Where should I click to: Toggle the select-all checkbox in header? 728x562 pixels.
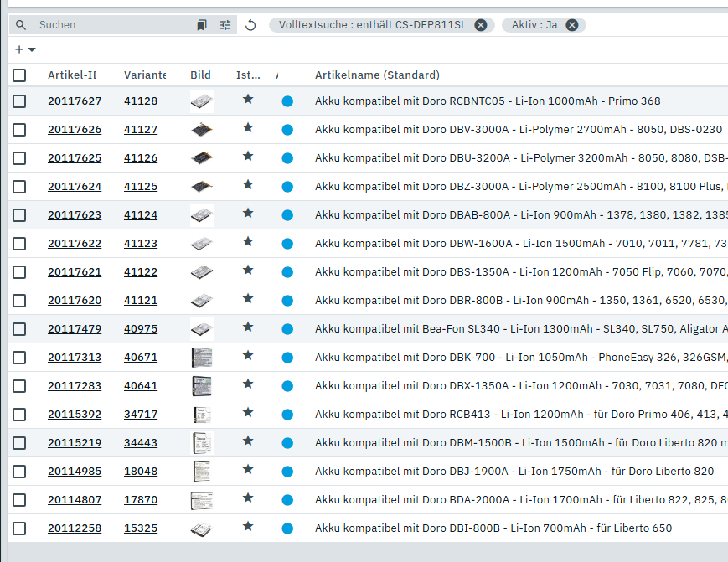pyautogui.click(x=19, y=75)
